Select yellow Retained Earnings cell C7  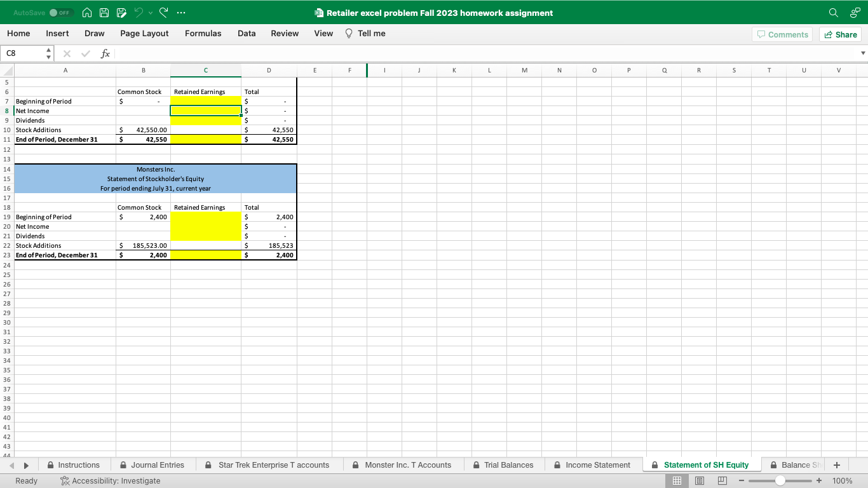coord(205,101)
